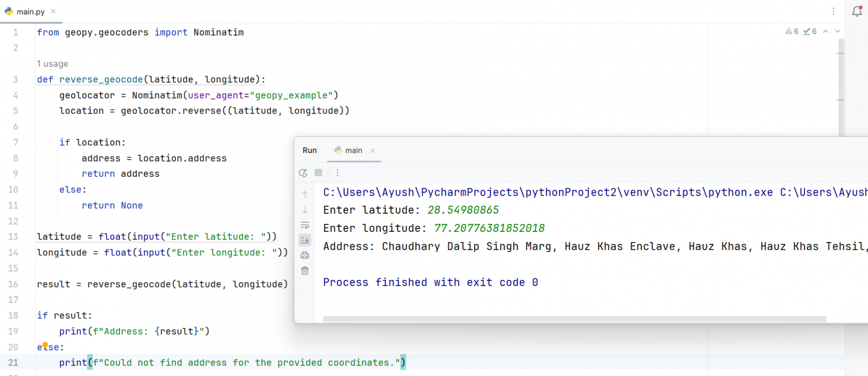This screenshot has height=376, width=868.
Task: Stop the running process
Action: point(318,172)
